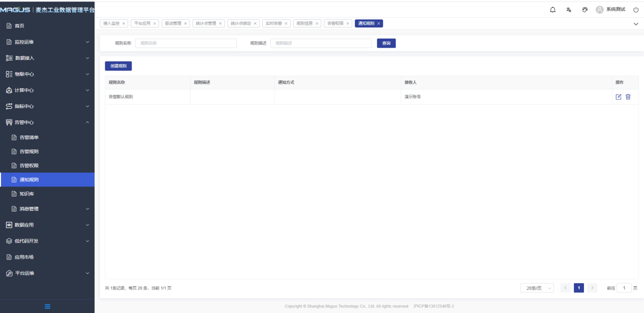
Task: Delete the 告警默认规则 row
Action: click(628, 97)
